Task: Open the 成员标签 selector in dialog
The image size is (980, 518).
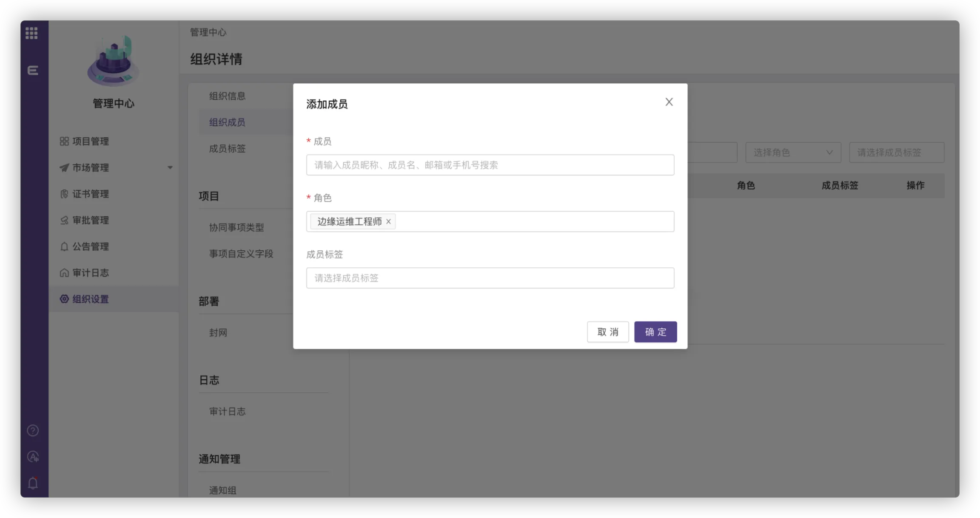Action: 490,278
